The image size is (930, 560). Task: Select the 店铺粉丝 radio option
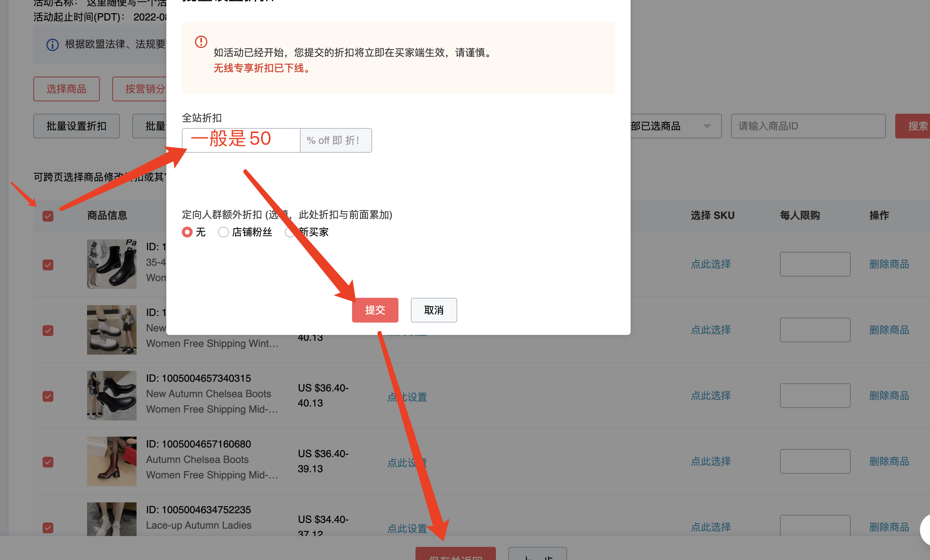click(224, 232)
